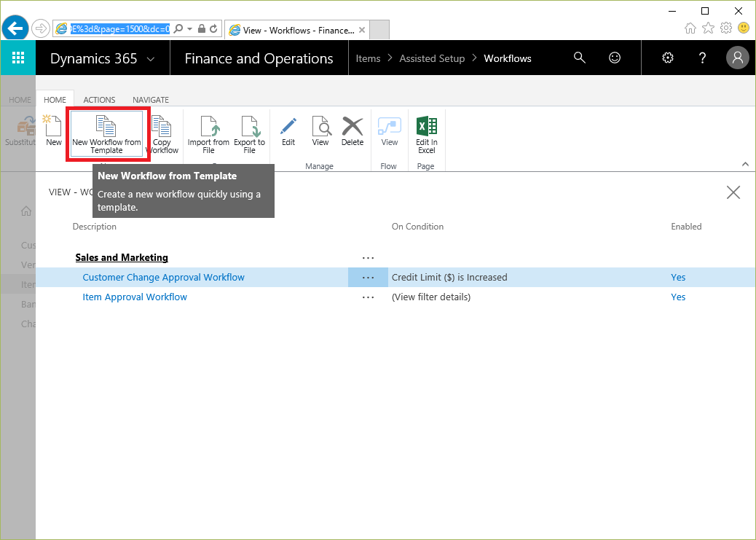Viewport: 756px width, 540px height.
Task: Open browser favorites star
Action: click(x=708, y=28)
